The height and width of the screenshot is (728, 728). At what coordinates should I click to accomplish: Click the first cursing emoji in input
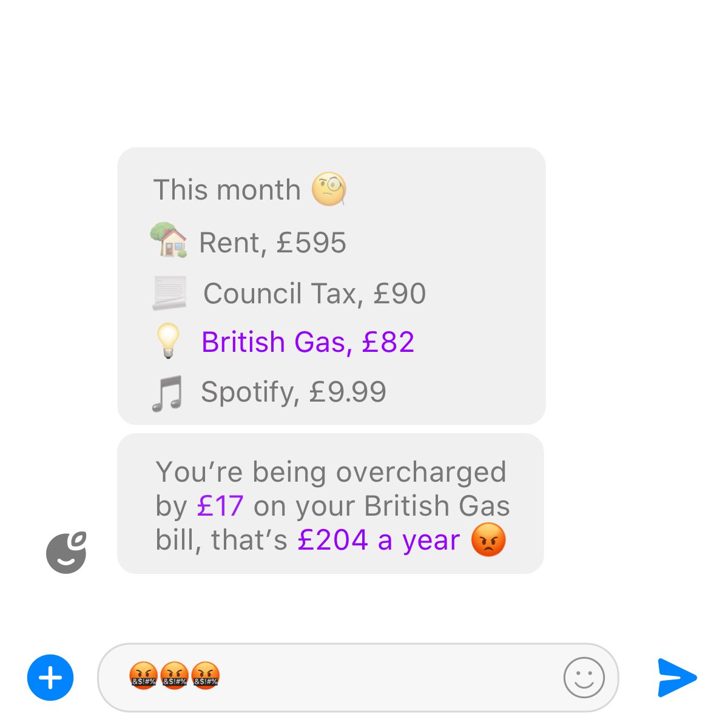click(x=144, y=675)
